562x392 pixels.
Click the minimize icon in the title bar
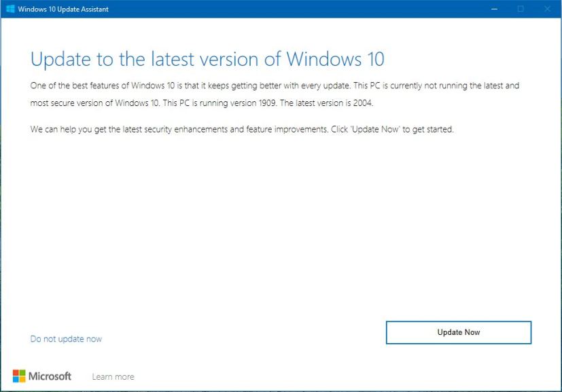point(493,9)
